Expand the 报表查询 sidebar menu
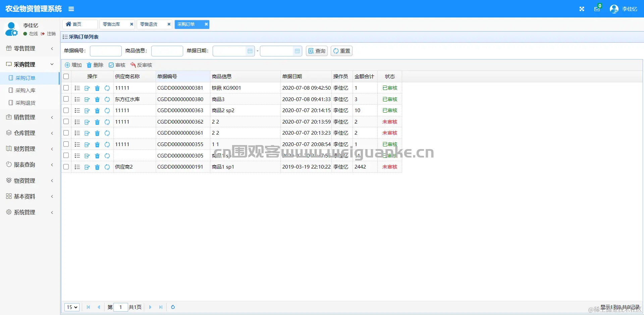The width and height of the screenshot is (644, 315). [30, 165]
